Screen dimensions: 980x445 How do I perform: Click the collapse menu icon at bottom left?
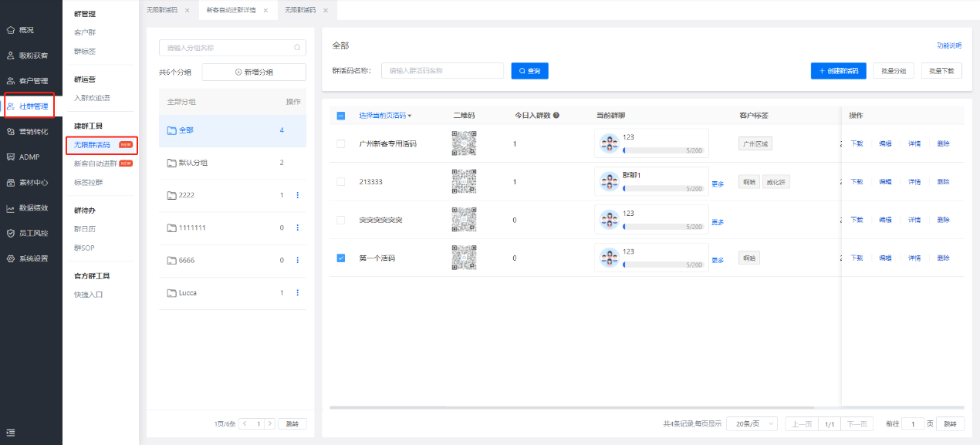coord(10,433)
